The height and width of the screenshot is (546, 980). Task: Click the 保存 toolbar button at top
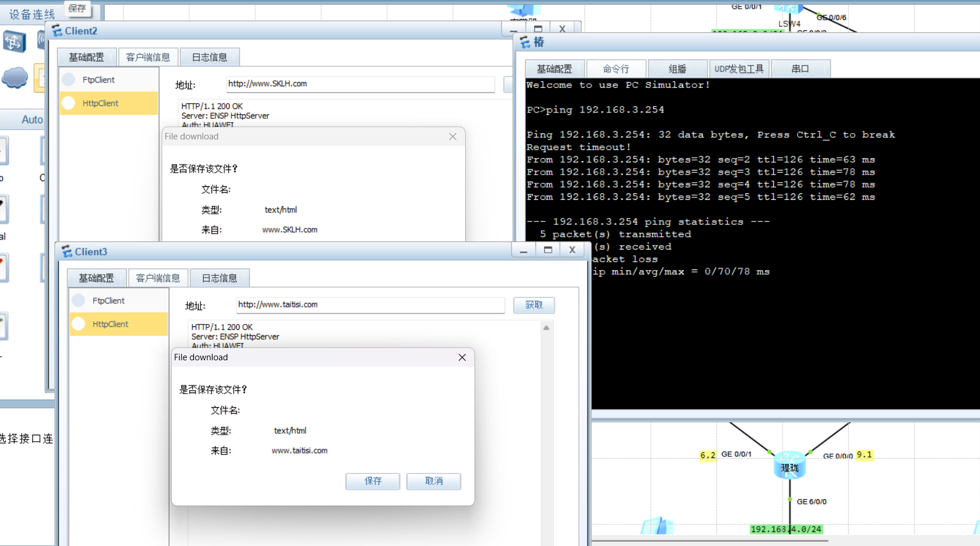click(77, 9)
